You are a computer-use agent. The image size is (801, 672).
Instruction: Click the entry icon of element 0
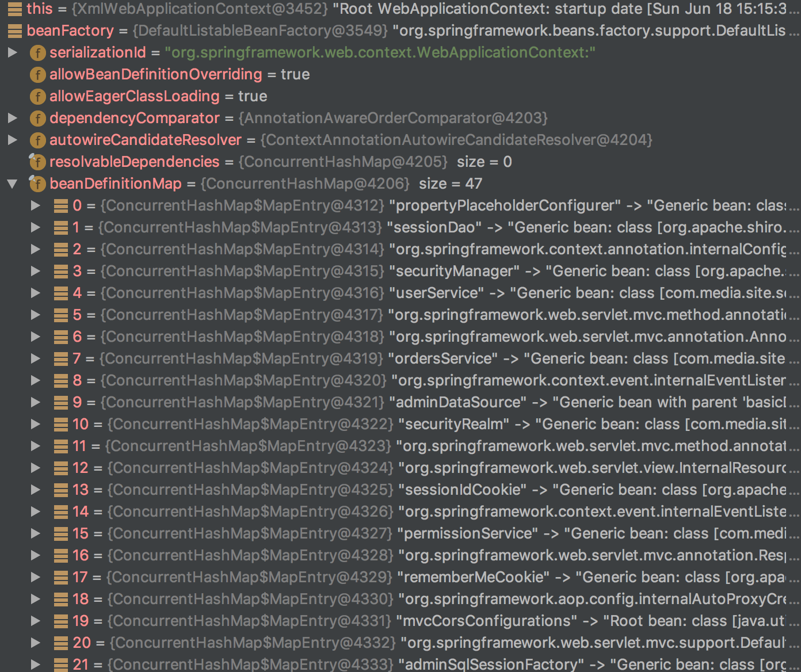tap(61, 206)
